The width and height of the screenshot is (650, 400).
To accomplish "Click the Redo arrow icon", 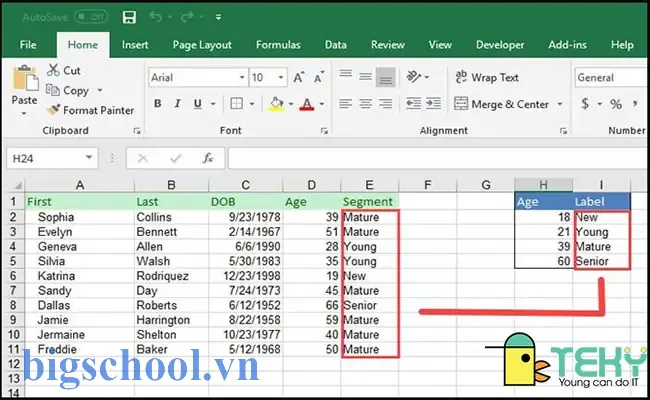I will click(187, 17).
